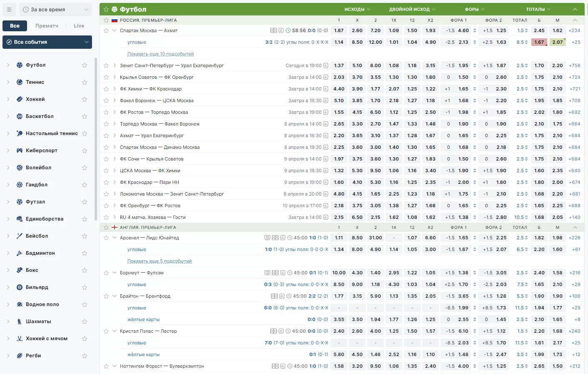Switch to the Live tab
This screenshot has width=588, height=374.
tap(79, 26)
